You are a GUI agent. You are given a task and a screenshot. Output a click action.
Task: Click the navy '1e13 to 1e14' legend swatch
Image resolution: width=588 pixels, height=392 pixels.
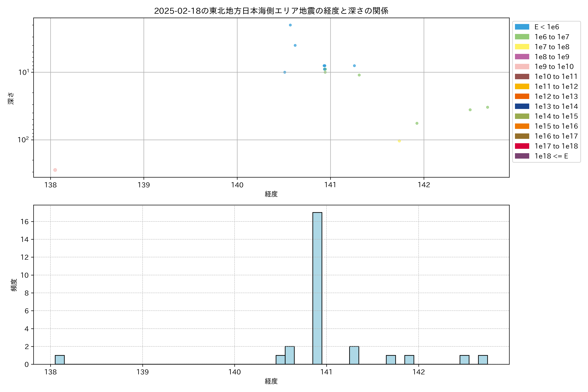522,106
